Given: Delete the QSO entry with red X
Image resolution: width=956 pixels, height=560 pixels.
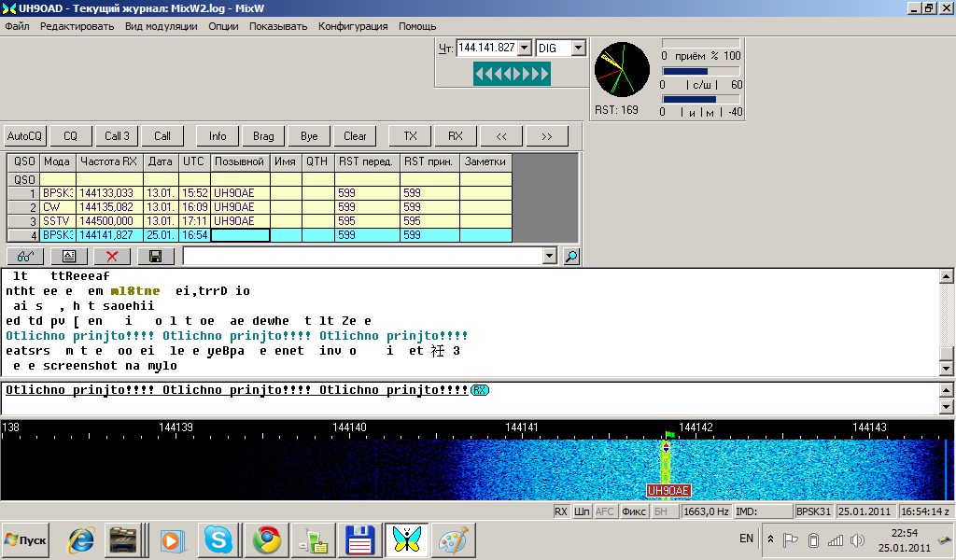Looking at the screenshot, I should pyautogui.click(x=112, y=256).
